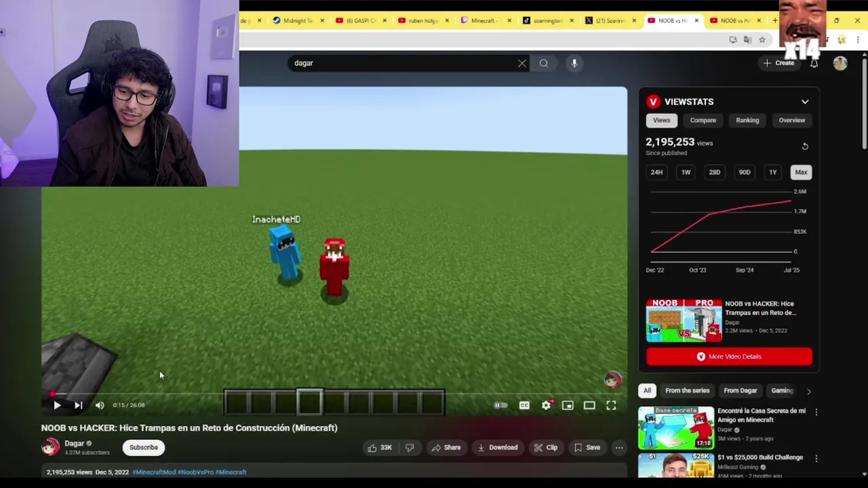Select the Ranking tab in ViewStats
Image resolution: width=868 pixels, height=488 pixels.
point(747,120)
